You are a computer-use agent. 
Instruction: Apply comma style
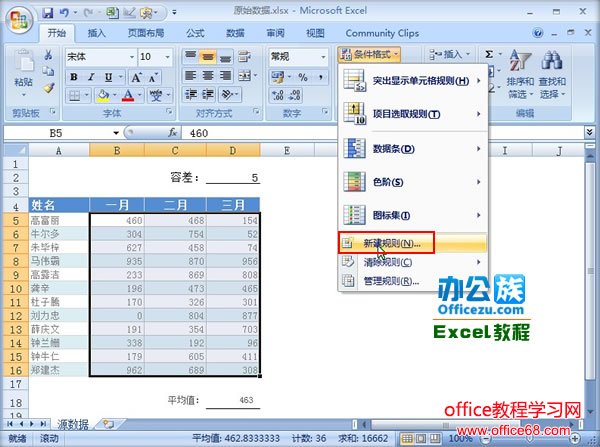(x=321, y=77)
